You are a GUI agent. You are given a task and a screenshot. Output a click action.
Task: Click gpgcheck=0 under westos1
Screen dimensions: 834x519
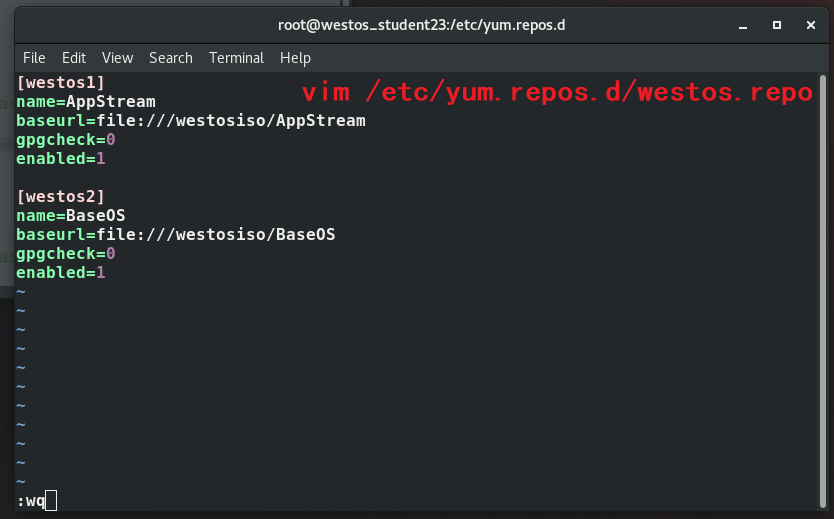(65, 140)
